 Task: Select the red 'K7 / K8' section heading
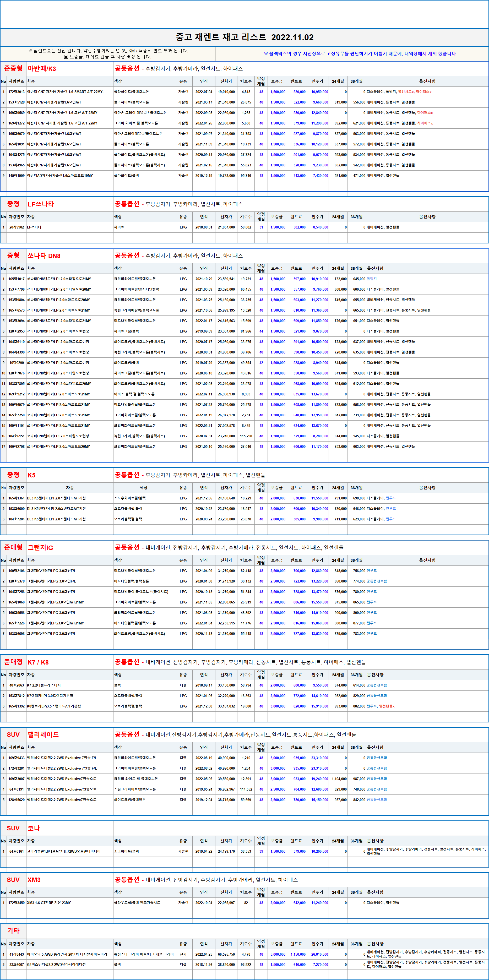pos(38,662)
